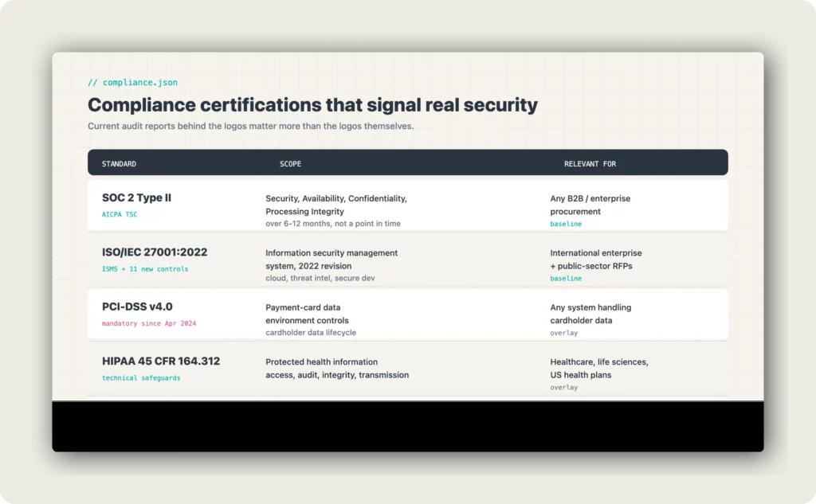The width and height of the screenshot is (816, 504).
Task: Select the SOC 2 Type II standard
Action: click(136, 197)
